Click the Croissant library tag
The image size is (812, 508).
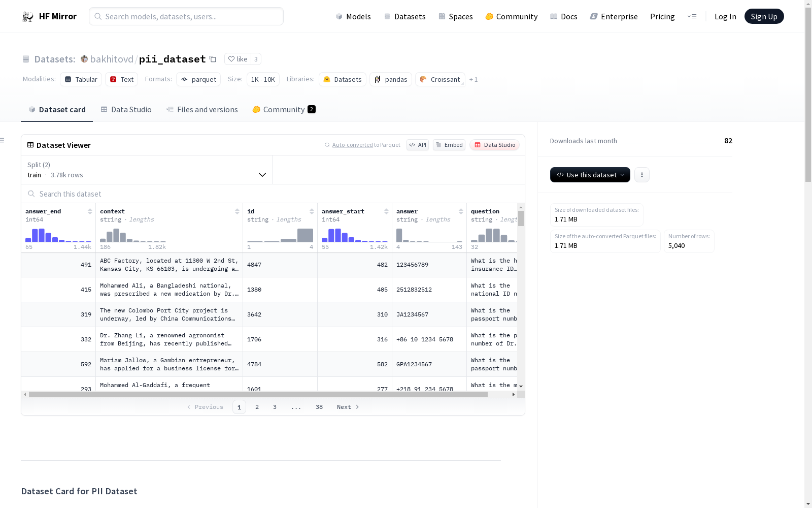[440, 79]
